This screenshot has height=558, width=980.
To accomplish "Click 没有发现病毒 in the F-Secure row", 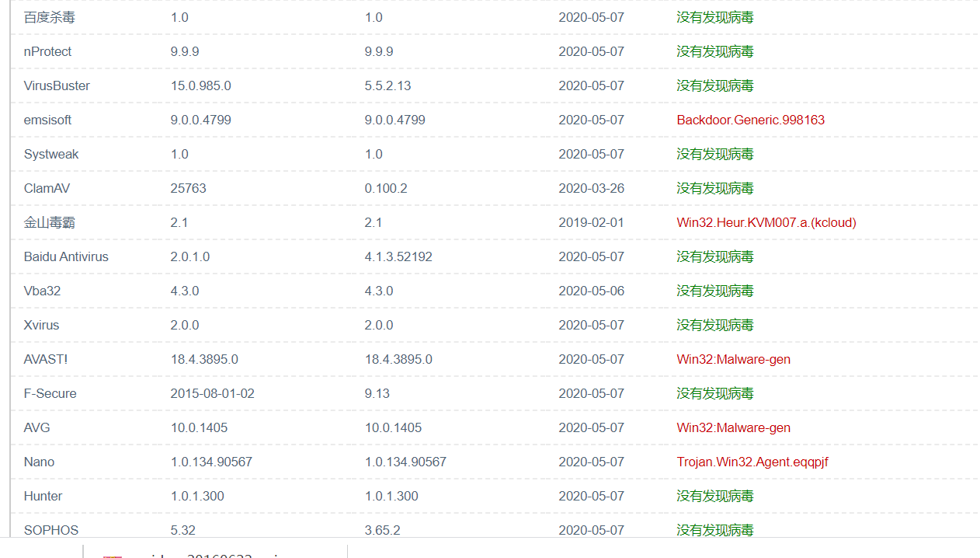I will pyautogui.click(x=715, y=393).
